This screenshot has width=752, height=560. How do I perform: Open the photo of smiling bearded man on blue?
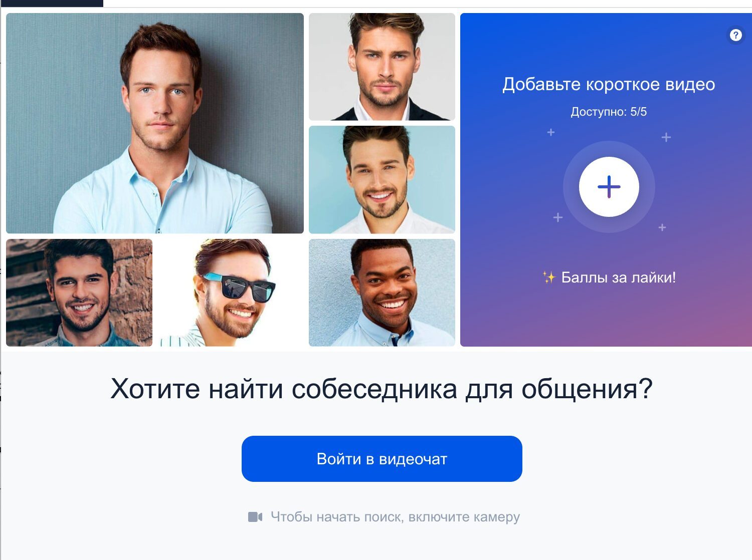tap(382, 180)
